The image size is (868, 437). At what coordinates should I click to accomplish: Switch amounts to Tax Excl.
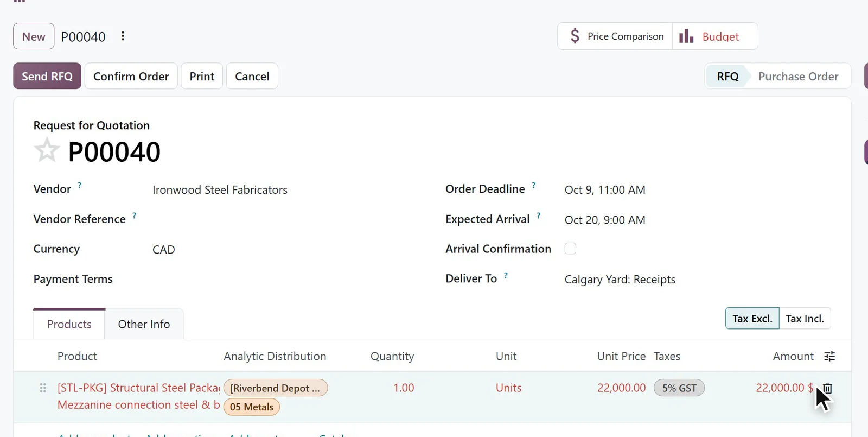(752, 319)
